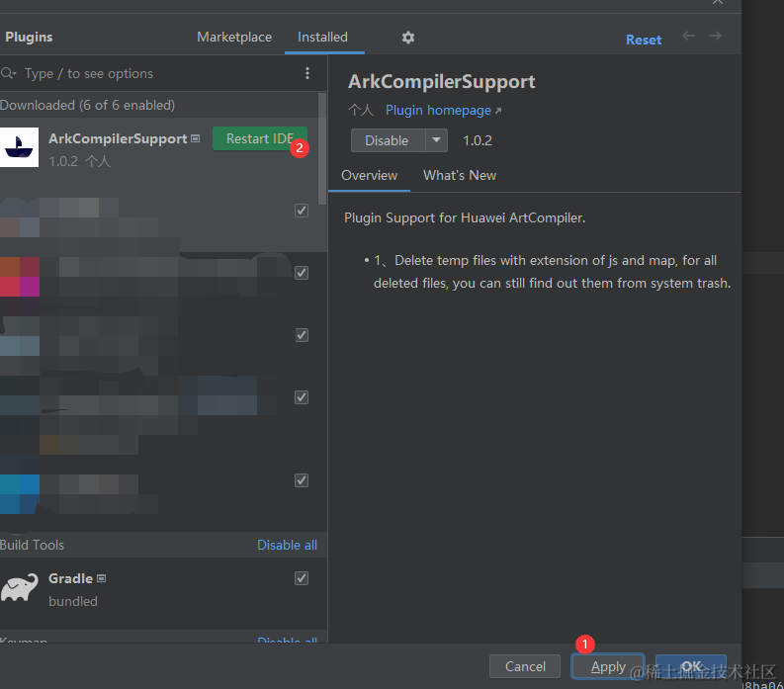The width and height of the screenshot is (784, 689).
Task: Open the plugins settings gear menu
Action: point(408,38)
